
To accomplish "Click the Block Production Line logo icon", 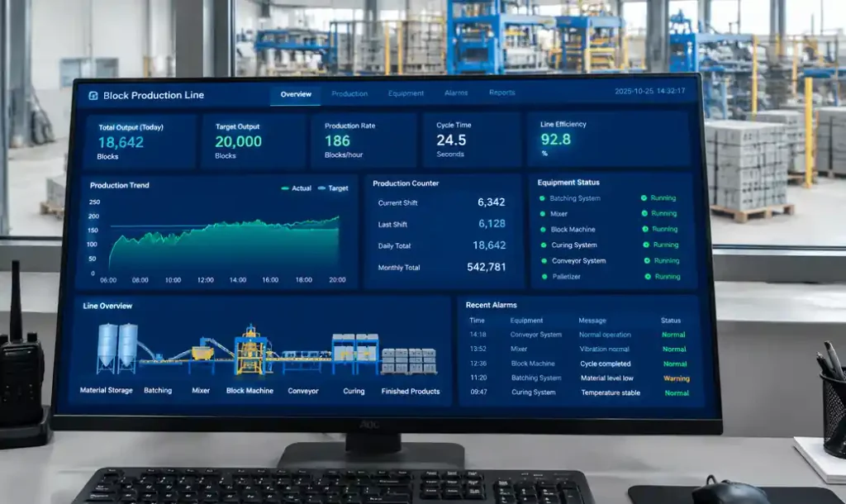I will (93, 96).
